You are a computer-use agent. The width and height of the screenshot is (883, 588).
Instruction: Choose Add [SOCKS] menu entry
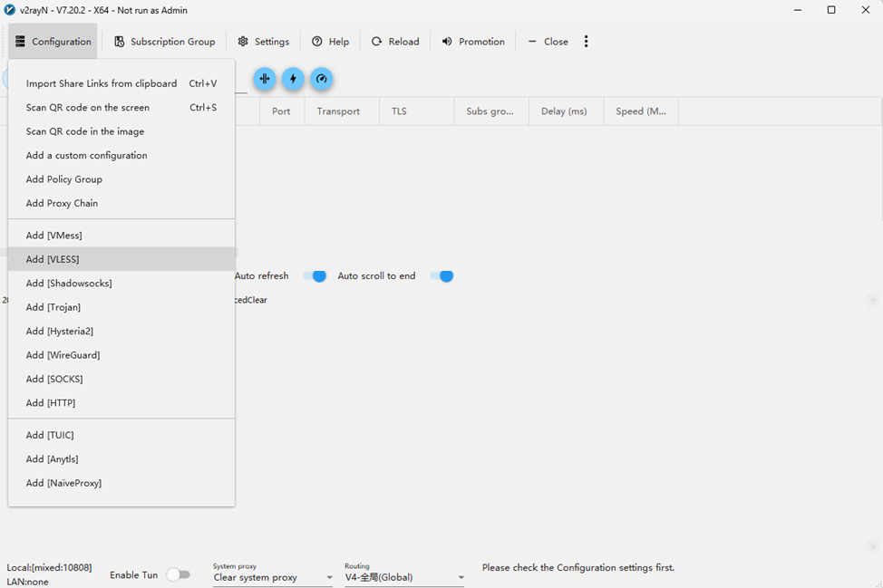pos(121,379)
